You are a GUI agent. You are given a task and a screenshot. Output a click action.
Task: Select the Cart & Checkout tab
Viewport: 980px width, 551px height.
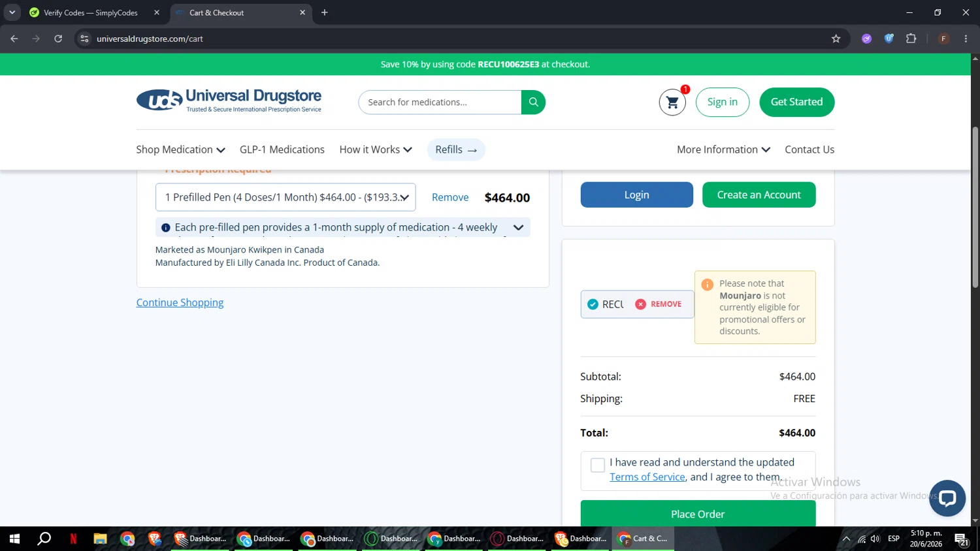coord(240,12)
